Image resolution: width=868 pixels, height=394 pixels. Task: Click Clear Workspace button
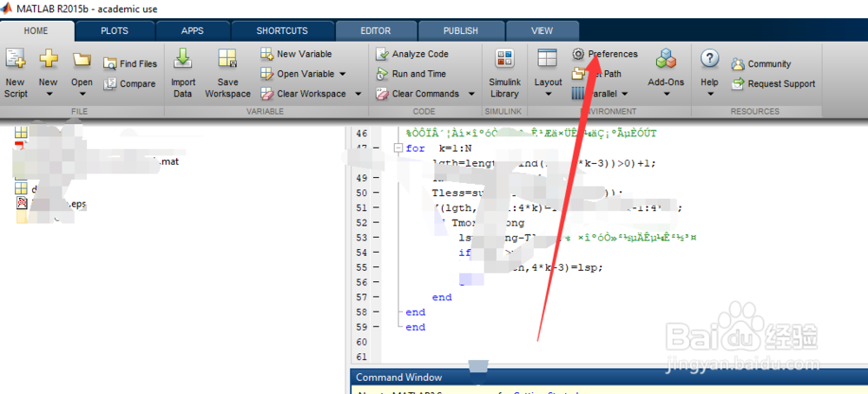303,94
